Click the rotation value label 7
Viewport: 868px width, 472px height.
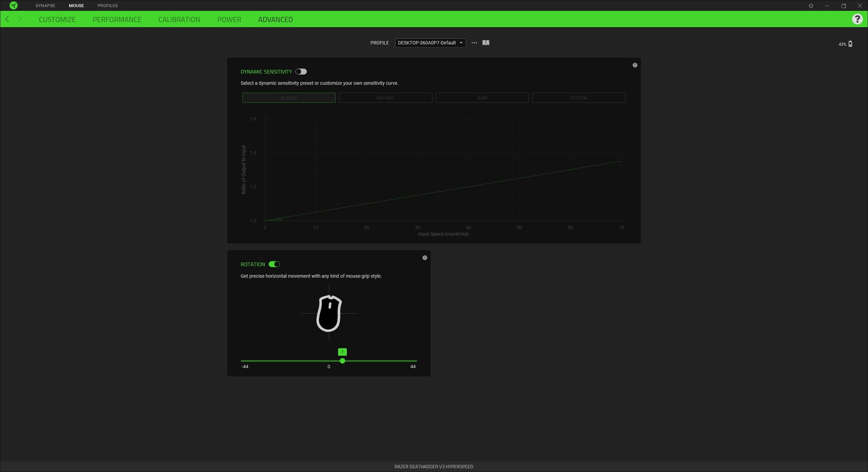[x=342, y=352]
